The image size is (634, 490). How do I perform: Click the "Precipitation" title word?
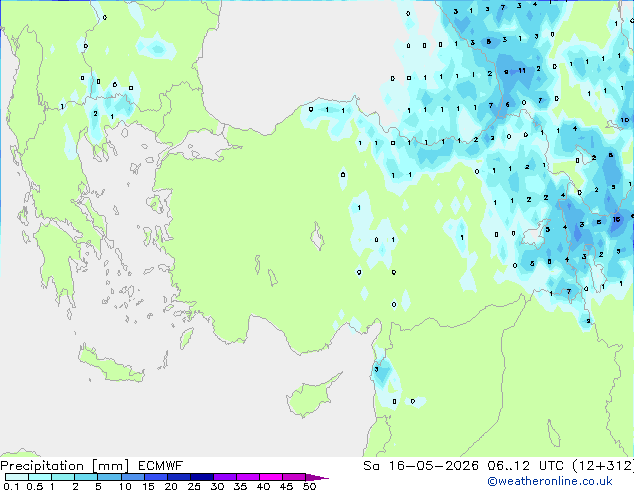click(x=42, y=466)
